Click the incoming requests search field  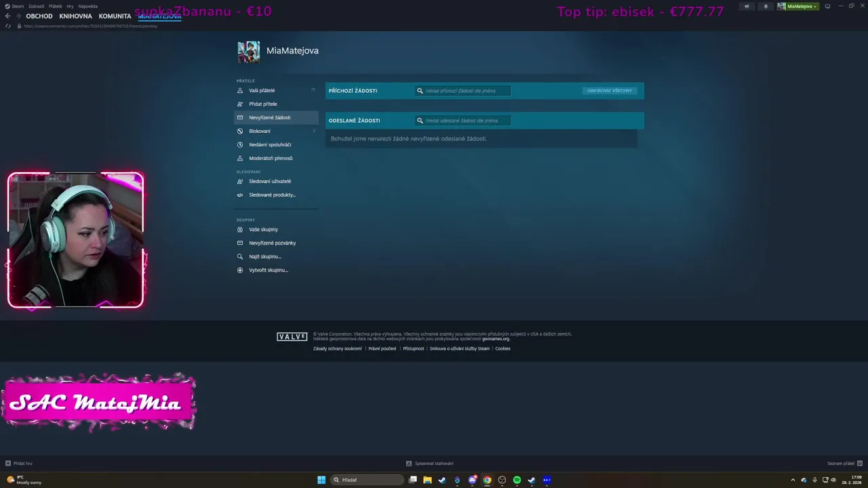coord(463,91)
